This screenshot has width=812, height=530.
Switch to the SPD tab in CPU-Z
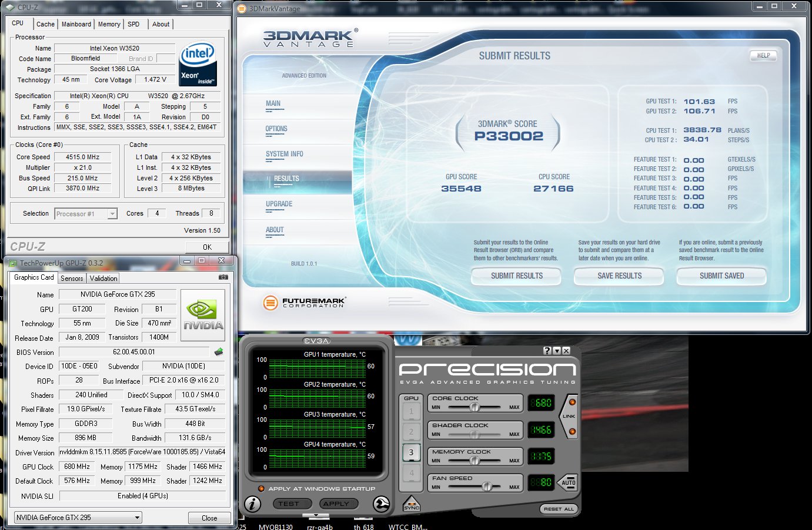(x=133, y=24)
